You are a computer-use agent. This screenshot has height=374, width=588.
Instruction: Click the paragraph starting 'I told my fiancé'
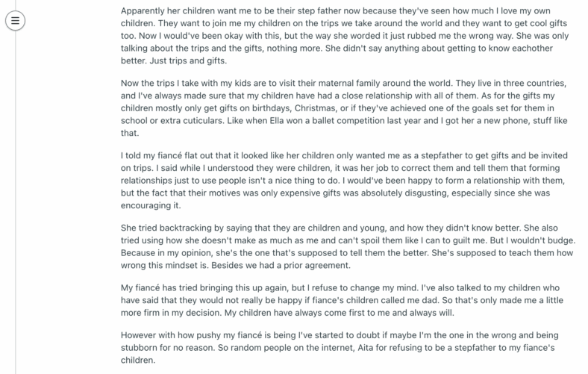pyautogui.click(x=344, y=181)
